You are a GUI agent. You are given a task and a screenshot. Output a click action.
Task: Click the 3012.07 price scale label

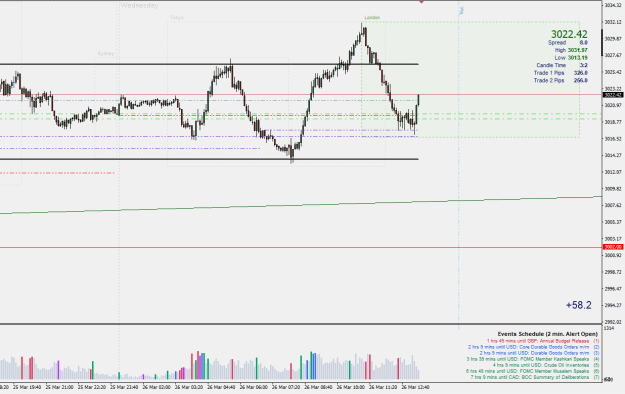613,172
